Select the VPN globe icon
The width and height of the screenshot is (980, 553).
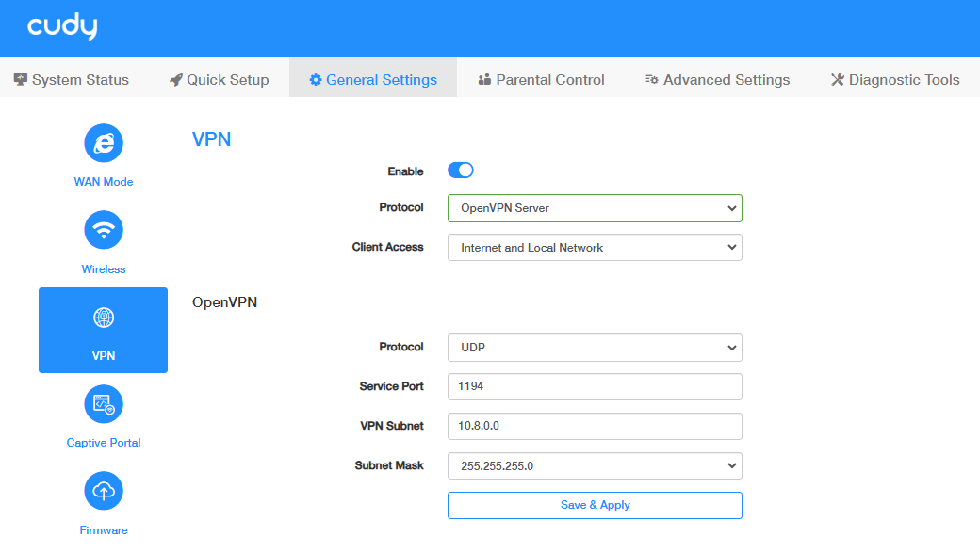tap(104, 318)
